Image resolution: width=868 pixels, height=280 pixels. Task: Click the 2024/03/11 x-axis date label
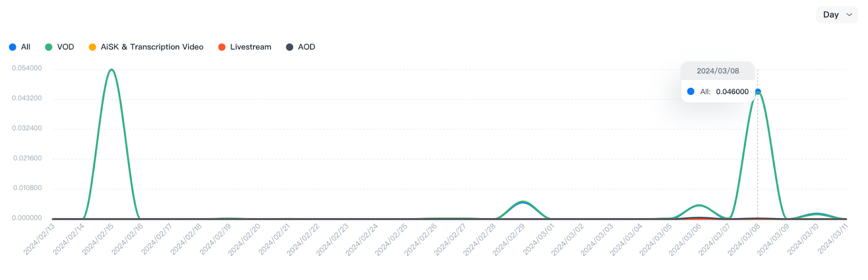click(x=833, y=239)
